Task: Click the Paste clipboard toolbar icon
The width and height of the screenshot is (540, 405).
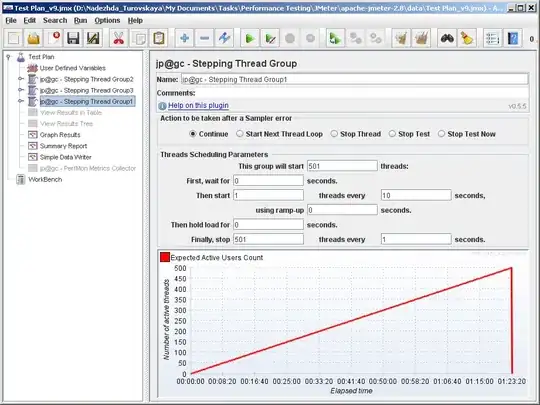Action: pyautogui.click(x=159, y=38)
